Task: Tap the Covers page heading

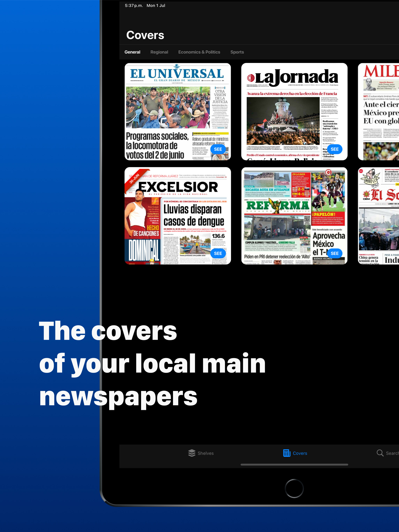Action: [145, 35]
